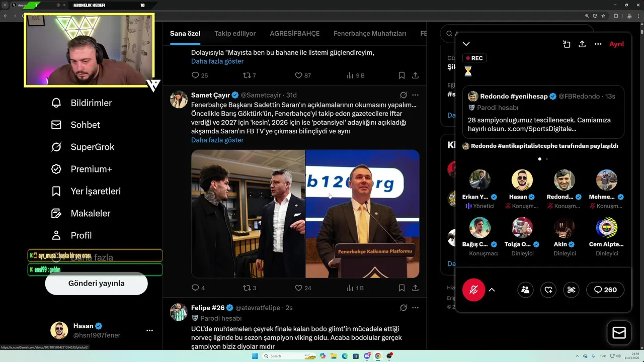Click Cem Alpte... listener avatar in Space
This screenshot has height=362, width=644.
[607, 228]
